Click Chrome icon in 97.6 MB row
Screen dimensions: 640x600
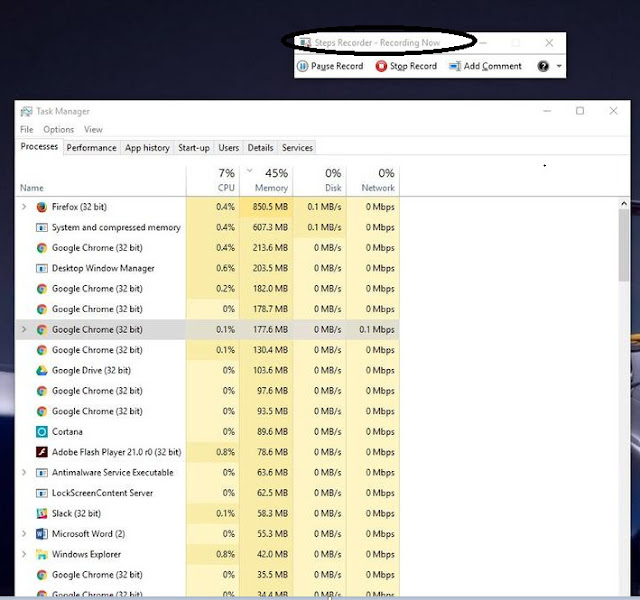(x=42, y=391)
